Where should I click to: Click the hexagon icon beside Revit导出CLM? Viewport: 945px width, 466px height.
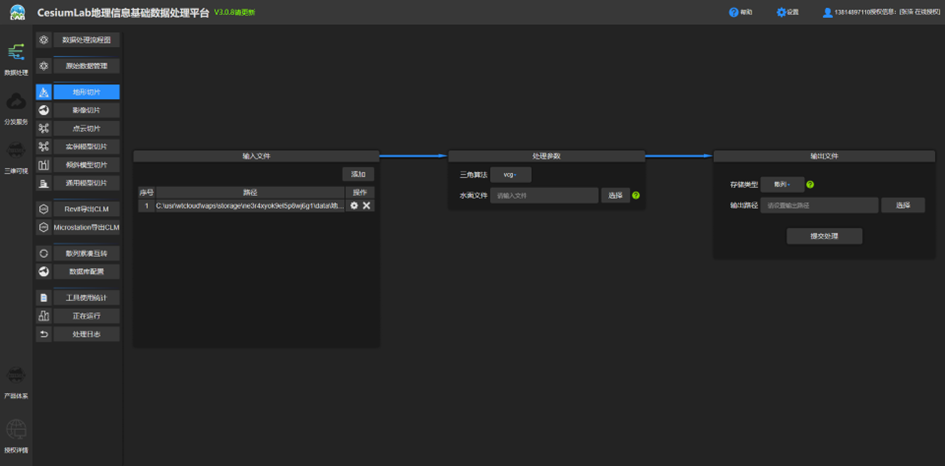point(43,209)
